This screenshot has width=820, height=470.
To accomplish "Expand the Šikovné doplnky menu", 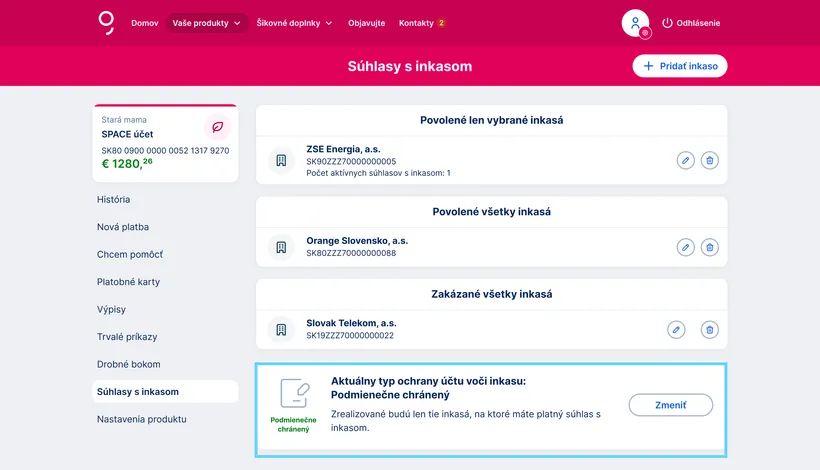I will [294, 23].
